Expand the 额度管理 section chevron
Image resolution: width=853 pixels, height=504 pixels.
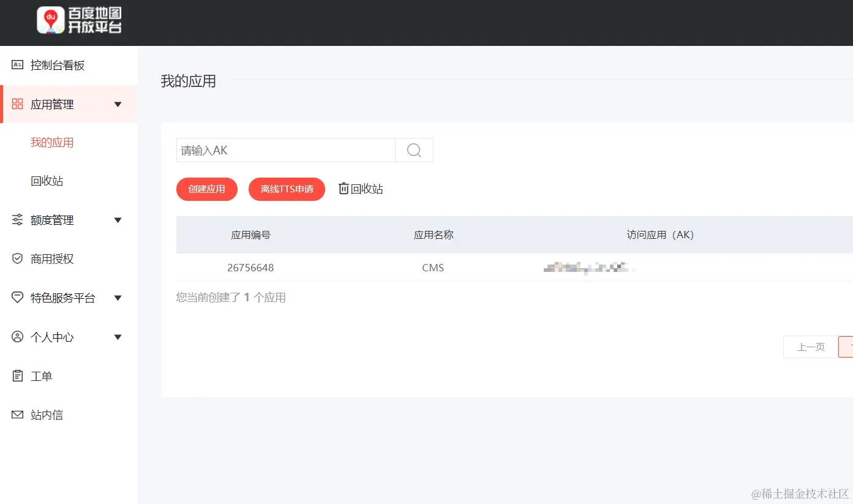pyautogui.click(x=118, y=220)
